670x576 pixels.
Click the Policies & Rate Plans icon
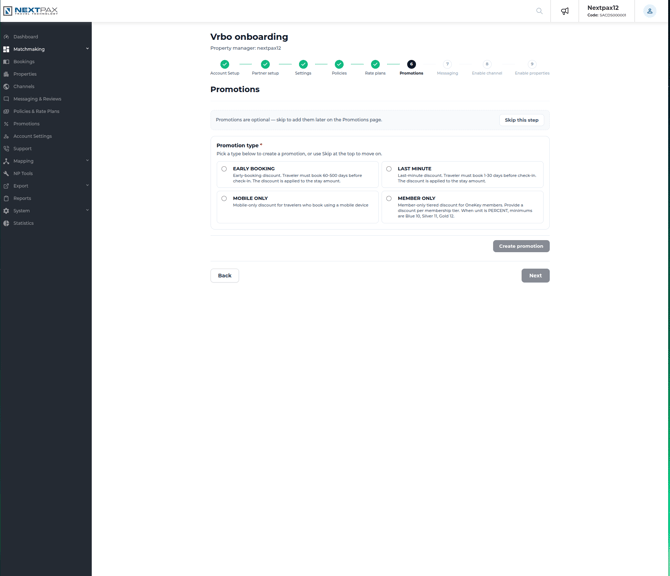click(6, 111)
